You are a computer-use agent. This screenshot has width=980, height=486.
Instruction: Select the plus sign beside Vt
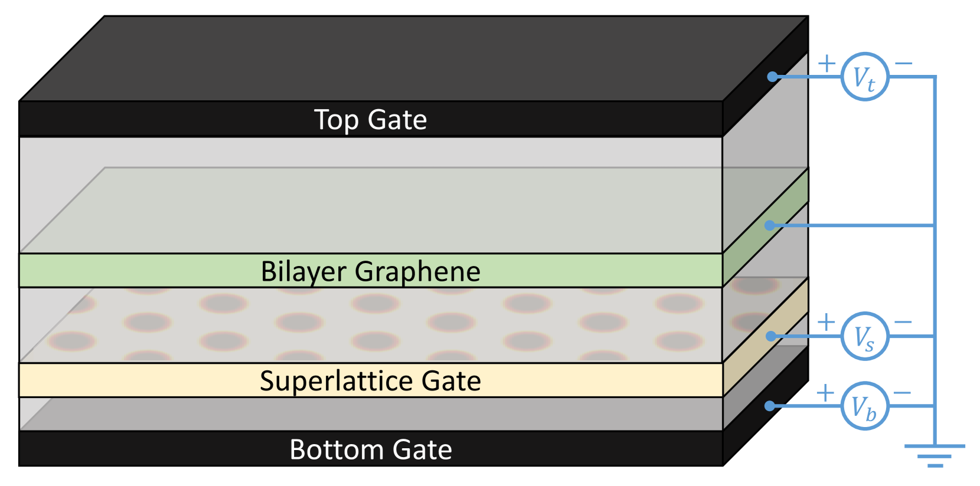pos(827,63)
